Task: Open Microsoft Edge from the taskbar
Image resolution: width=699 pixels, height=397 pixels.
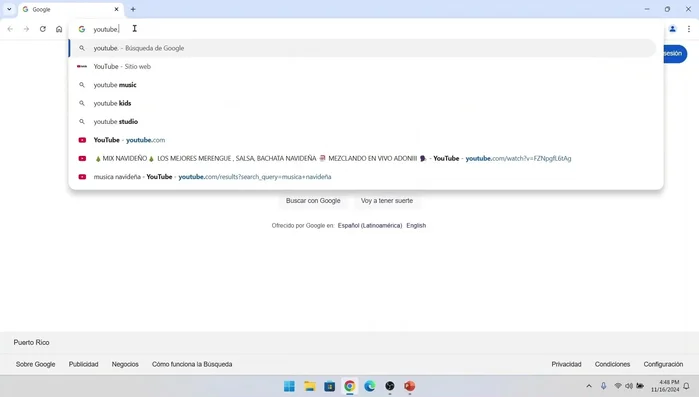Action: (370, 386)
